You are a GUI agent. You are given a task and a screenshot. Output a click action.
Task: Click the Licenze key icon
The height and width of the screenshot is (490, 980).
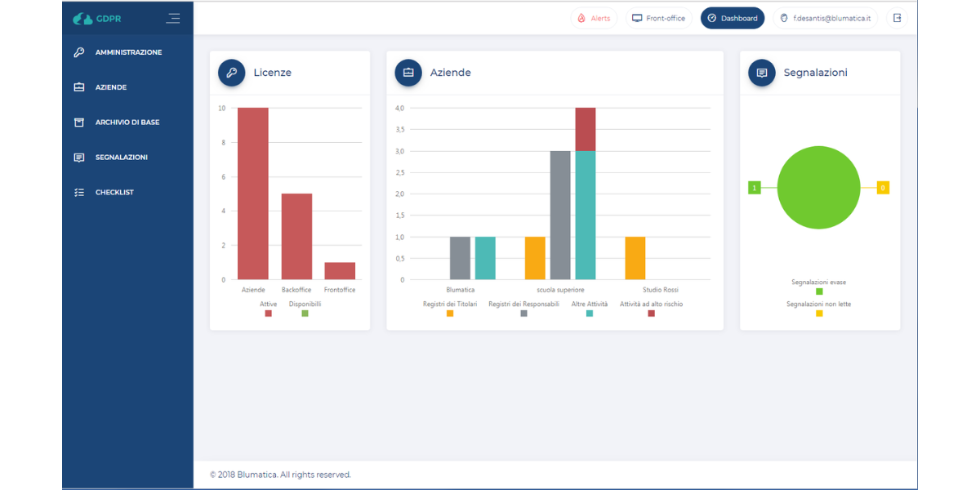(232, 73)
